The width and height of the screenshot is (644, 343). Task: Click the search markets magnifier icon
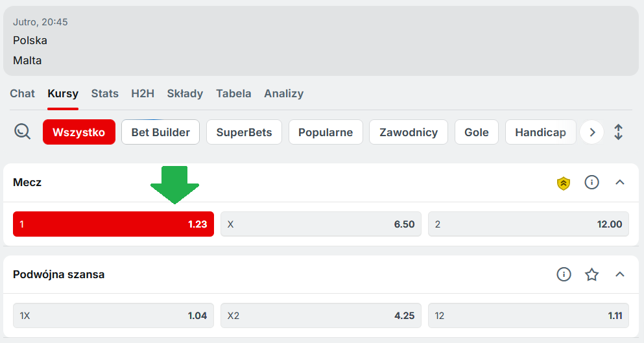[x=23, y=132]
